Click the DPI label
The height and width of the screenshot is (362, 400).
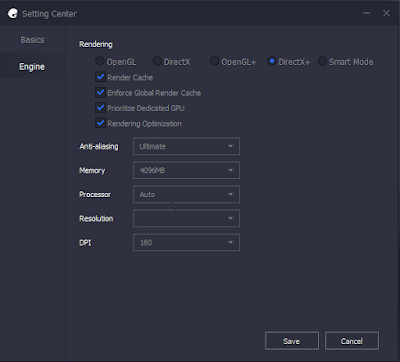85,242
